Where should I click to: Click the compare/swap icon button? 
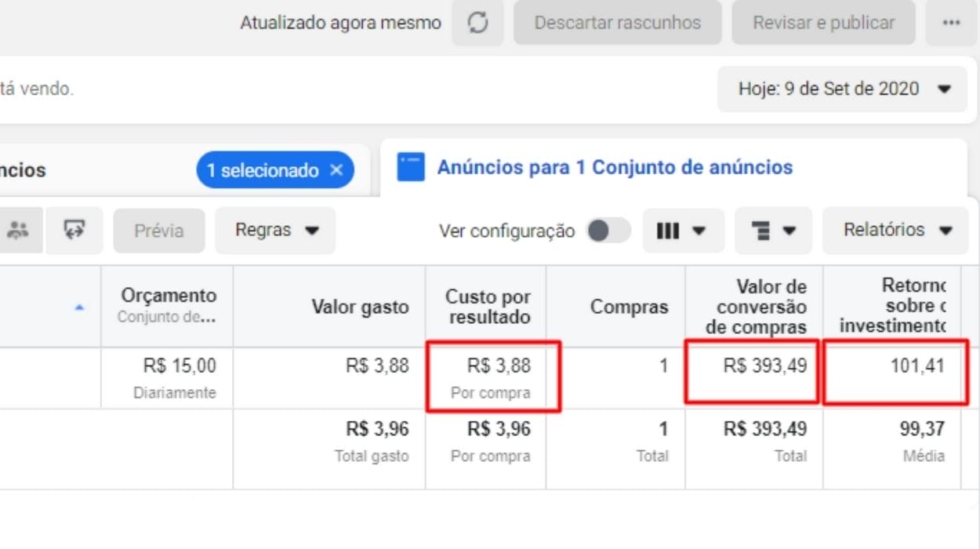(74, 231)
